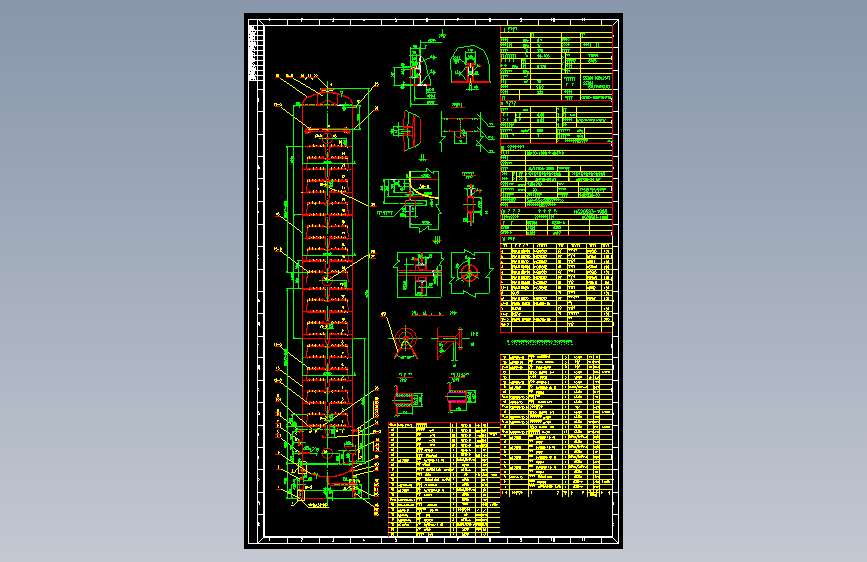Click the bottom-center parts list table

444,480
